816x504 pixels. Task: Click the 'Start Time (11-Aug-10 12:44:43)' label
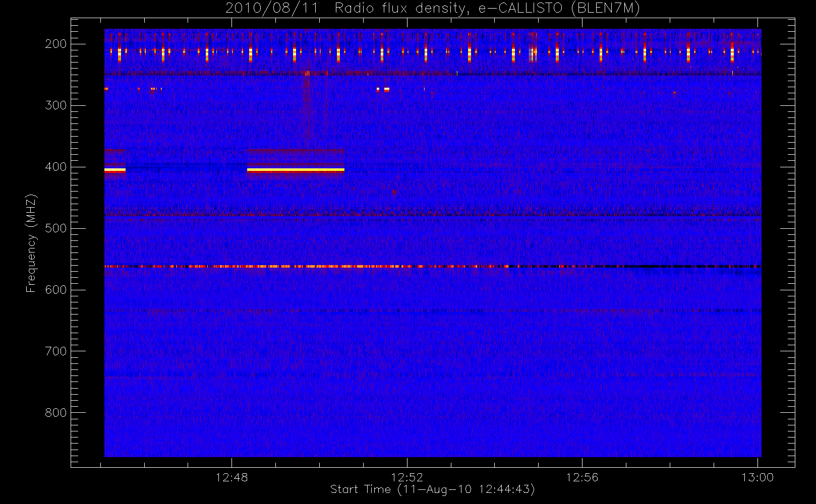coord(432,489)
